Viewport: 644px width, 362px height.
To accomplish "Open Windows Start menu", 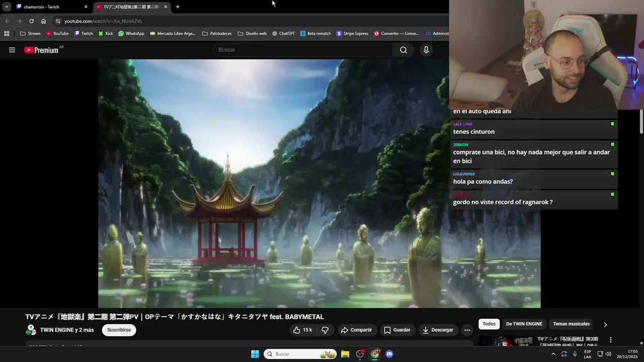I will [x=255, y=354].
